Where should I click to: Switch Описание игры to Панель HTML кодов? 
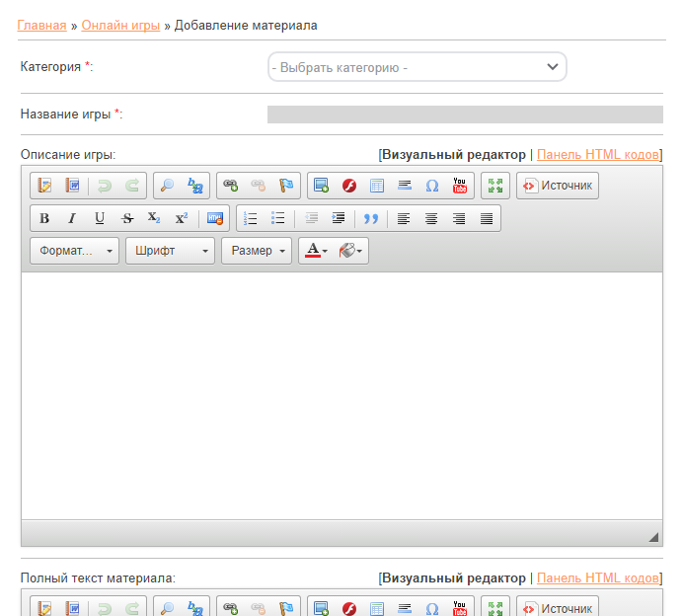597,154
